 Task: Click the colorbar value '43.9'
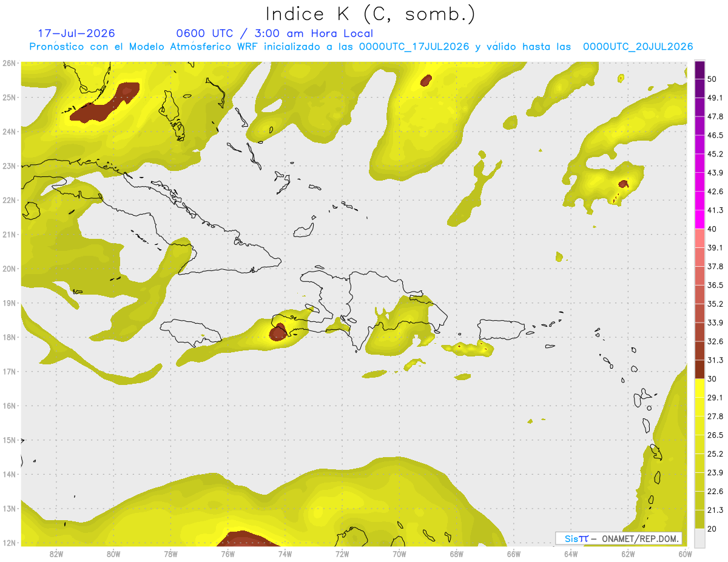coord(715,173)
